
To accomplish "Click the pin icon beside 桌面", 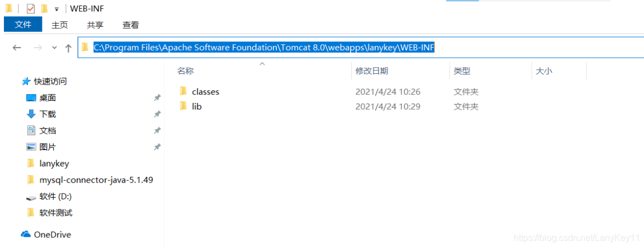I will coord(157,98).
